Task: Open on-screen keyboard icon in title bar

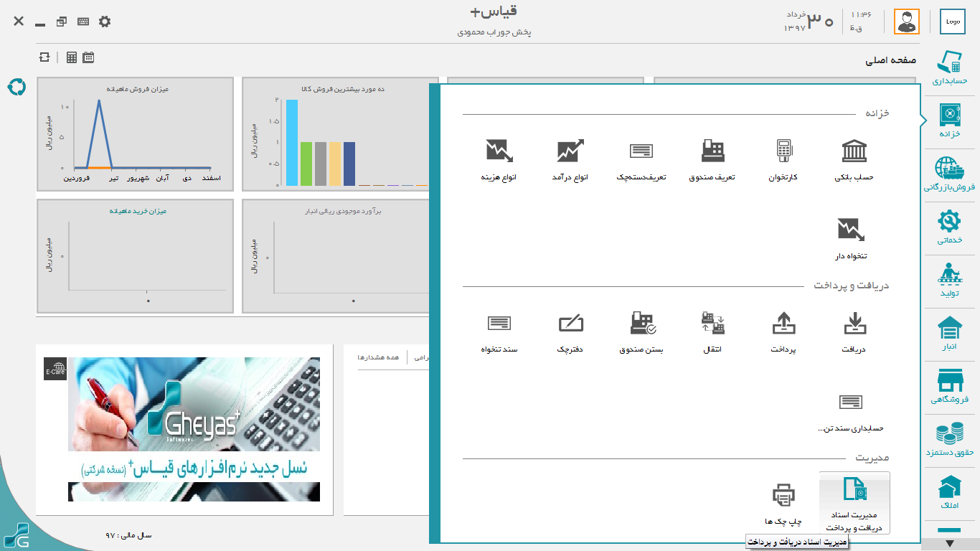Action: pyautogui.click(x=83, y=22)
